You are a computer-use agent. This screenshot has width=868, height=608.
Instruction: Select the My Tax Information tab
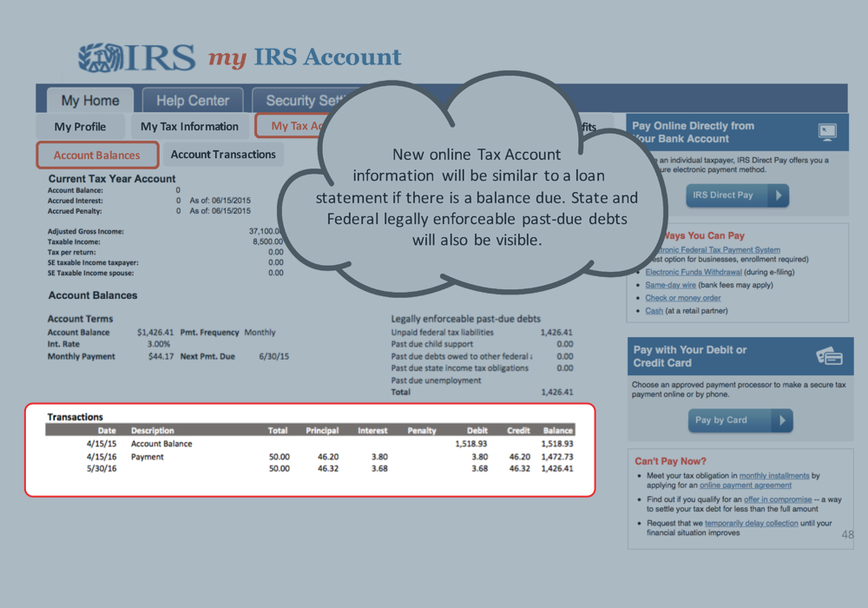click(x=189, y=127)
